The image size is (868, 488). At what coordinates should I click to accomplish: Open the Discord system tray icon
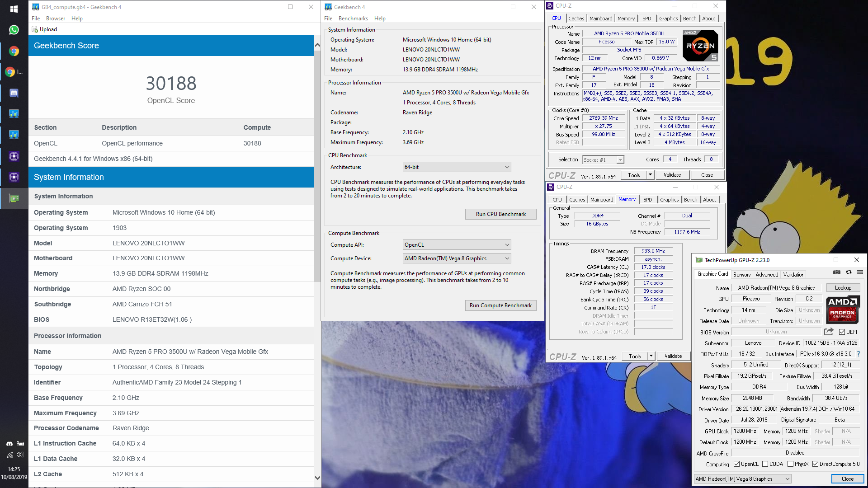(x=9, y=444)
